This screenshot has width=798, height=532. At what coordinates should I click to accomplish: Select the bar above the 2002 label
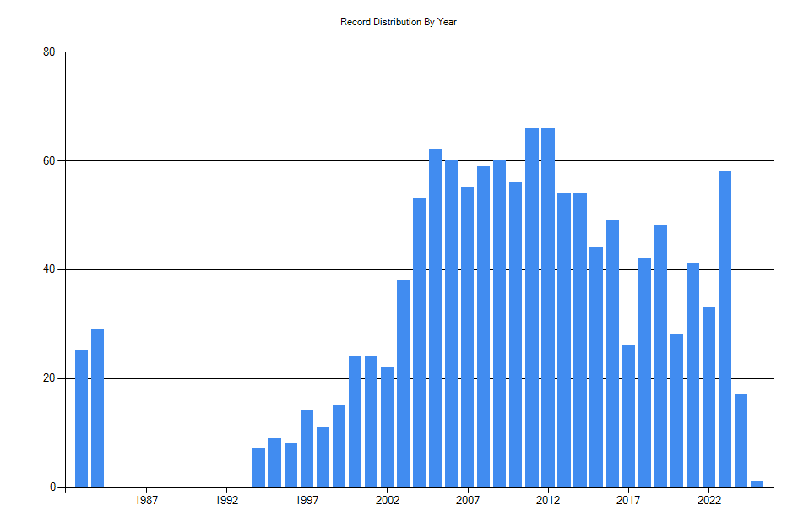coord(388,427)
